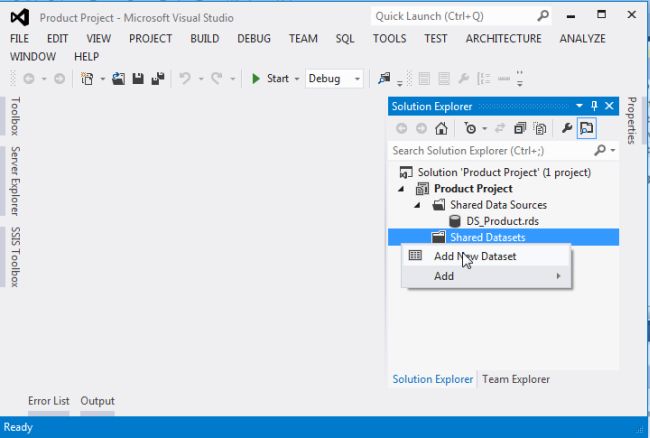Click the Undo toolbar icon

pos(185,78)
